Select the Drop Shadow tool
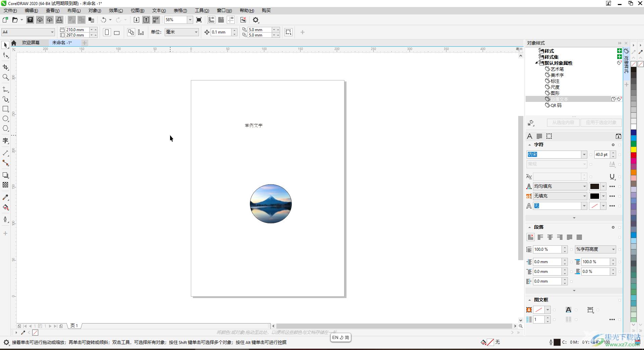 pyautogui.click(x=5, y=175)
